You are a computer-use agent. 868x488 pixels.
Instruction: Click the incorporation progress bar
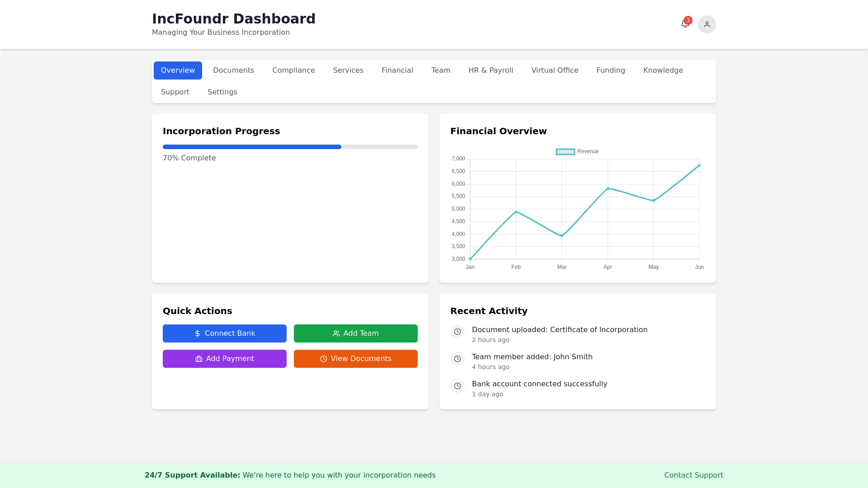tap(290, 147)
